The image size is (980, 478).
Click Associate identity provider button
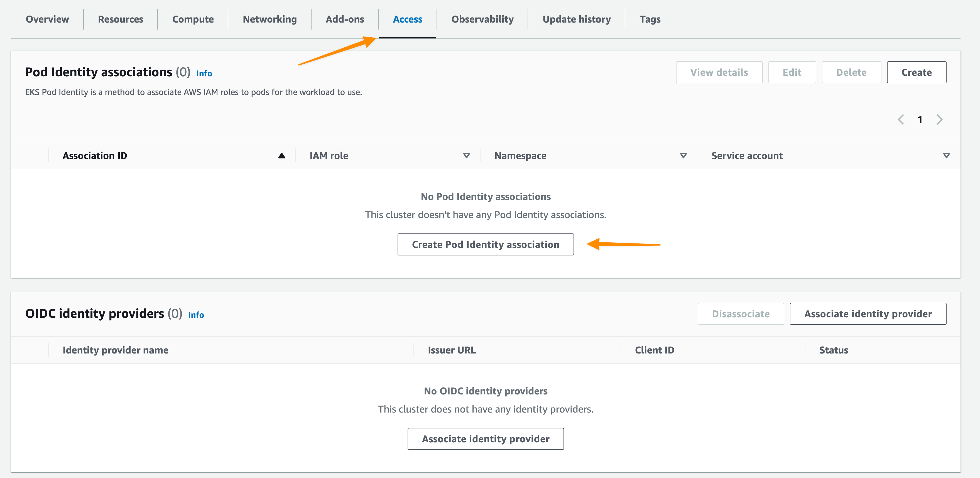[x=868, y=314]
